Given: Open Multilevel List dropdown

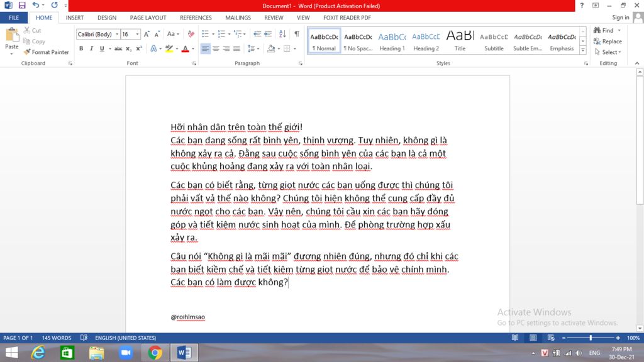Looking at the screenshot, I should pyautogui.click(x=245, y=34).
